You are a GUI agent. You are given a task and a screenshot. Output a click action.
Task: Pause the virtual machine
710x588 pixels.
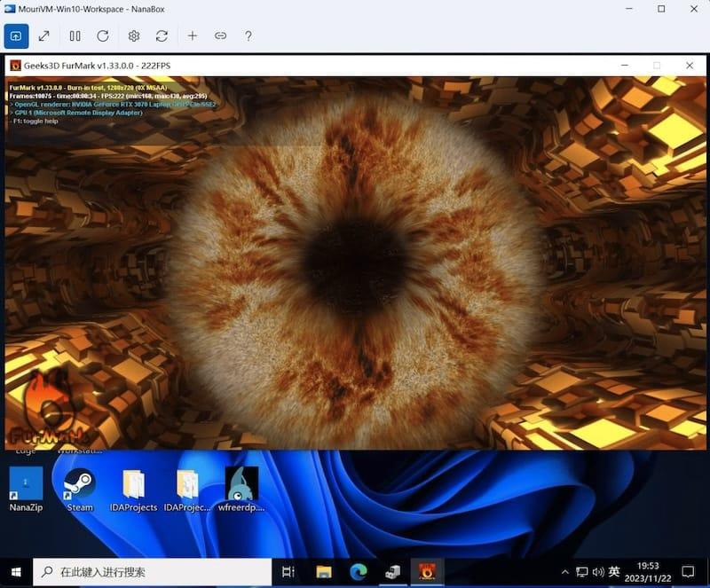[75, 36]
